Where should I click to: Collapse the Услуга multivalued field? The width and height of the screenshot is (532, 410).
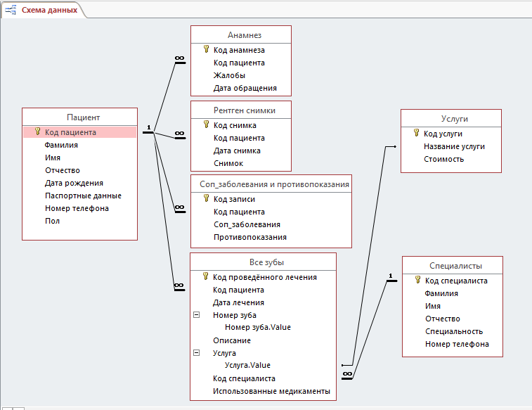pyautogui.click(x=197, y=352)
